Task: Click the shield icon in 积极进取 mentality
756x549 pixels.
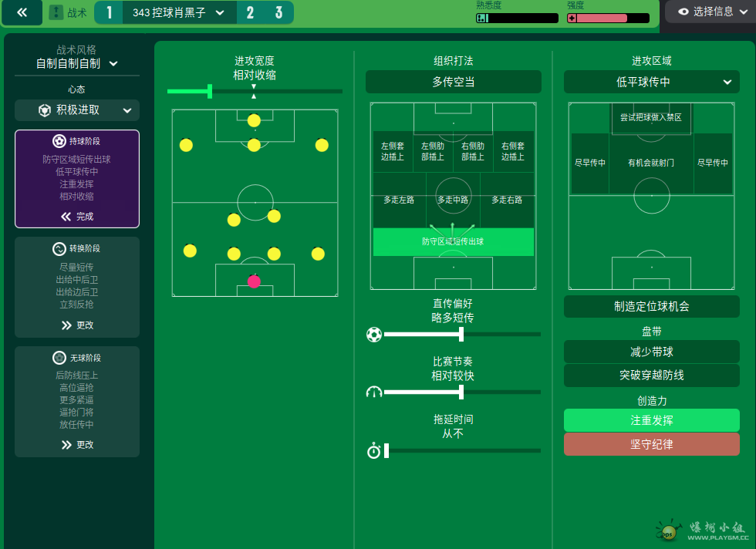Action: pos(45,110)
